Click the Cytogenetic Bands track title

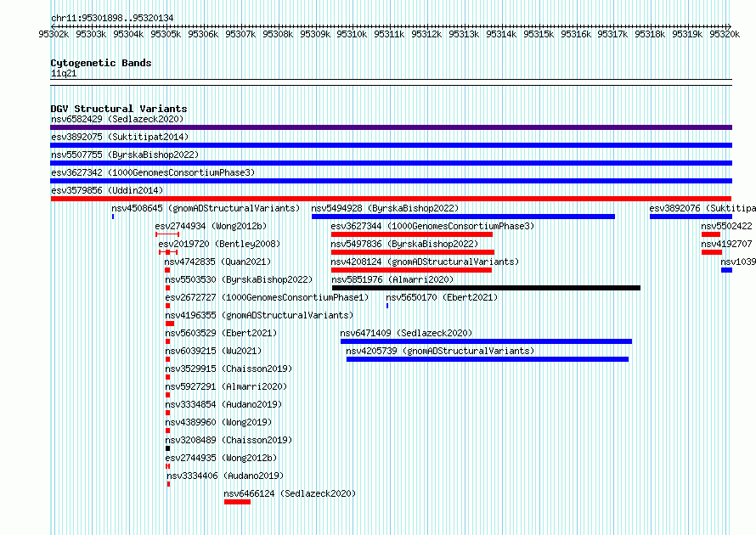(x=101, y=63)
